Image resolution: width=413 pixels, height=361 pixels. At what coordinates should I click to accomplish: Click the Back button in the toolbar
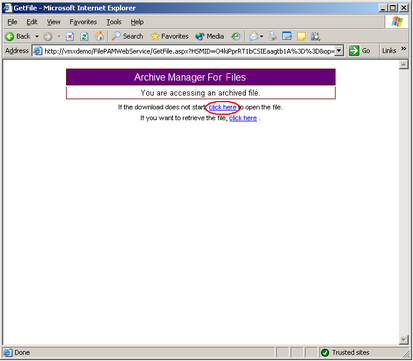coord(18,36)
